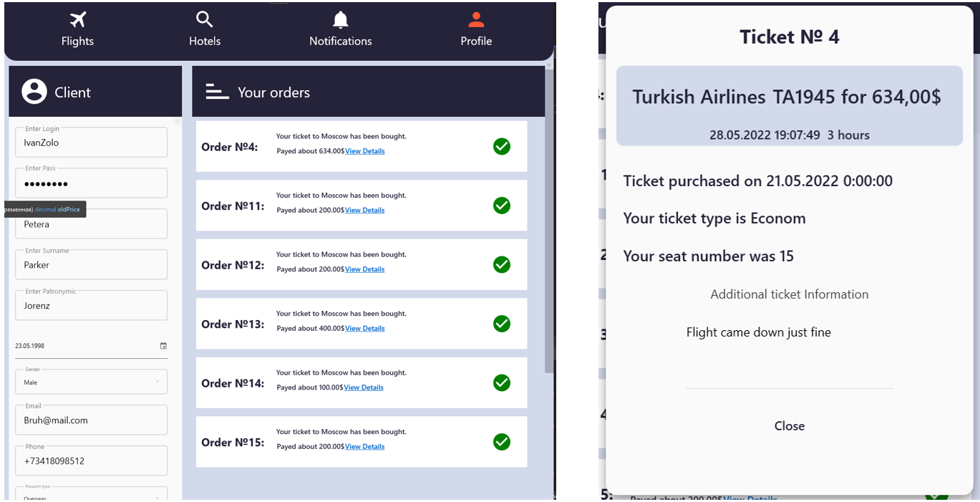Click the green checkmark on Order №13
980x502 pixels.
point(501,324)
